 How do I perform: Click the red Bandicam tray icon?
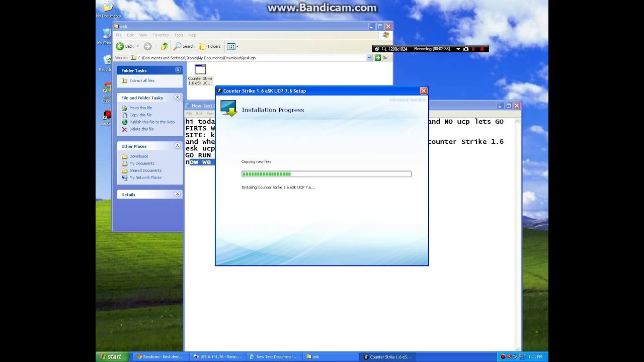tap(503, 356)
